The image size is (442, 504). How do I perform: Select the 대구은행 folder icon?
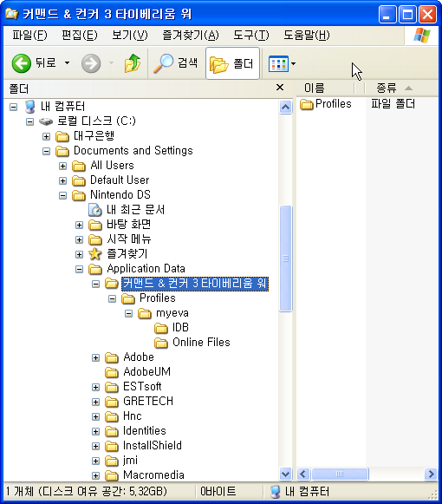pos(62,136)
